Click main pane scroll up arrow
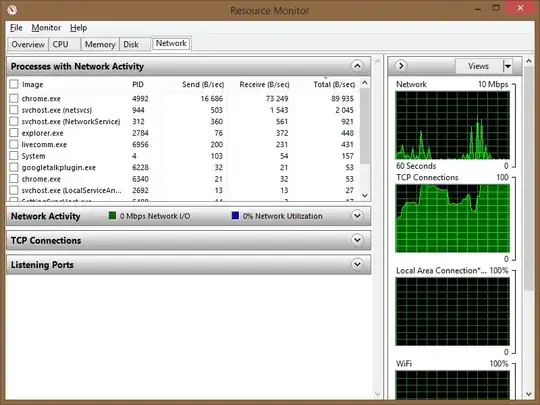This screenshot has height=405, width=540. [x=377, y=61]
